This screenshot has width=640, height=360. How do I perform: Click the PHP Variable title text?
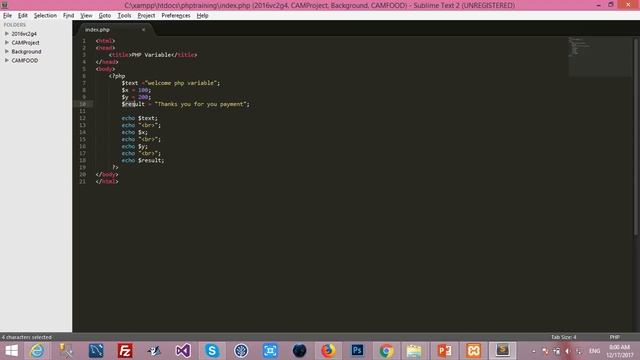tap(151, 55)
